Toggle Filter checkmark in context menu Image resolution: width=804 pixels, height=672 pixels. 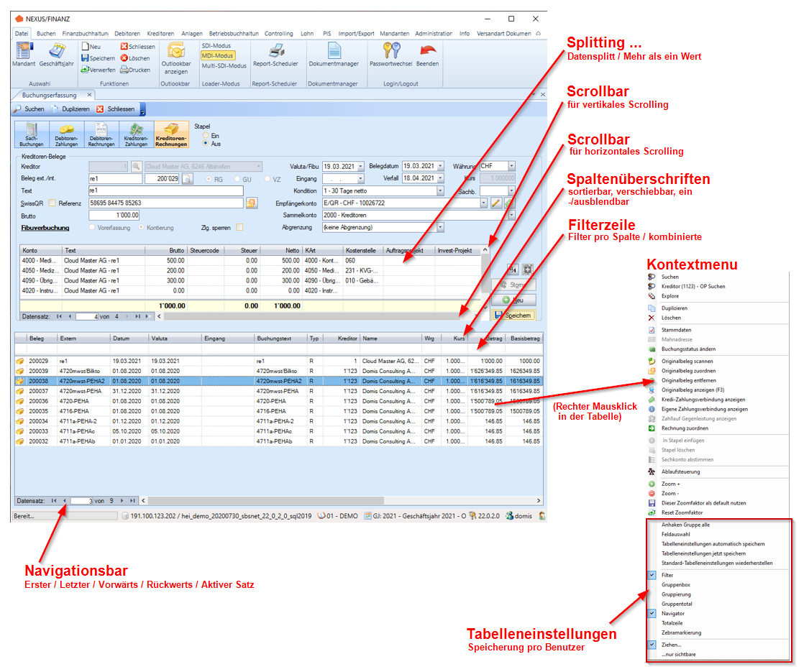pos(652,575)
